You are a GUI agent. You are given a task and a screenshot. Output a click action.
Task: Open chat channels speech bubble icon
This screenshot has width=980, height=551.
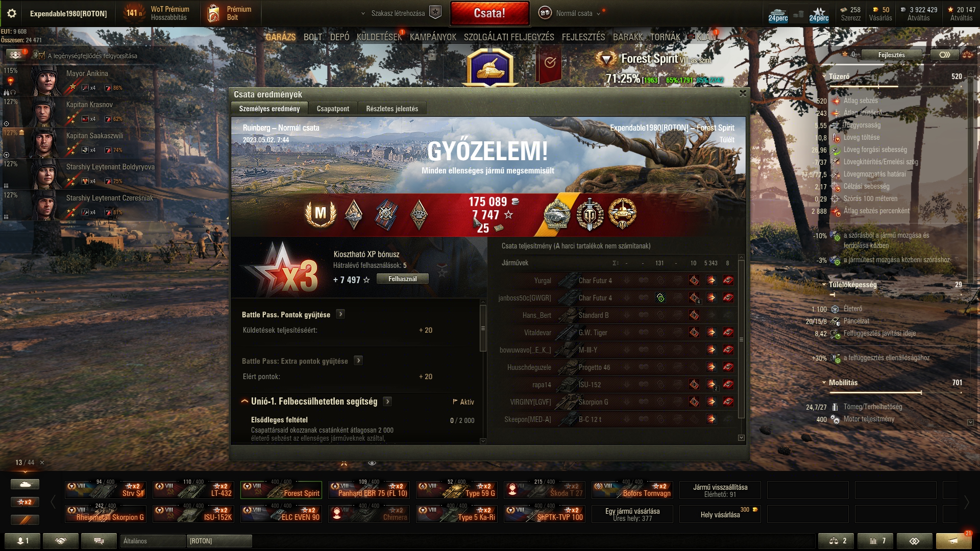[x=99, y=541]
